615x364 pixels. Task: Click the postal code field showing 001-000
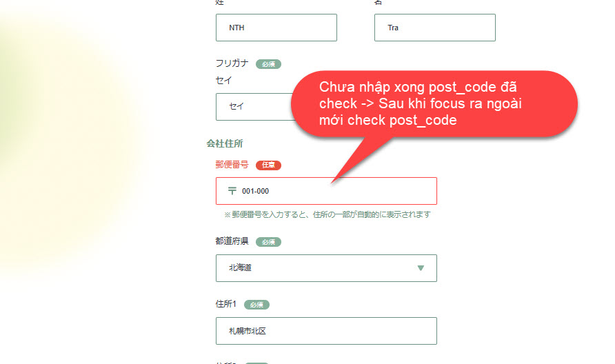pos(326,191)
